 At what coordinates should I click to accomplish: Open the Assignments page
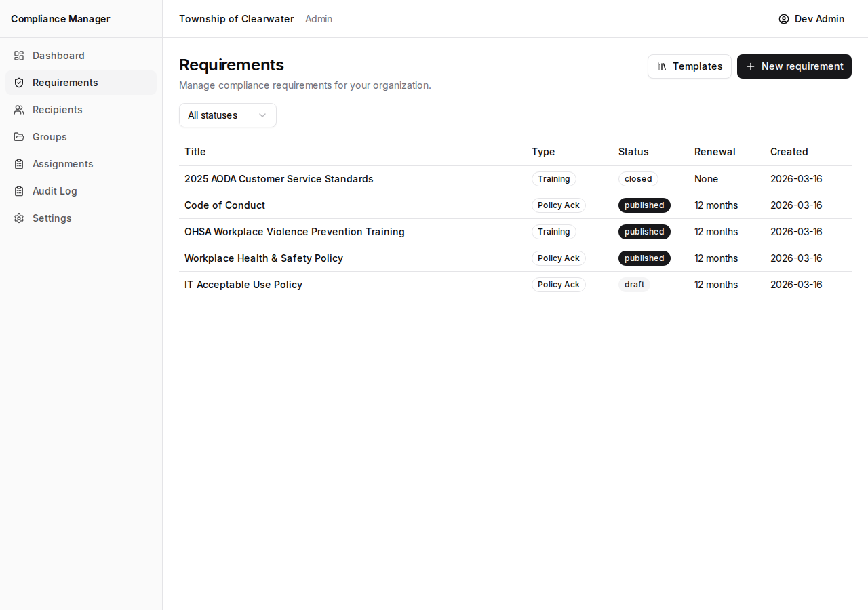81,164
